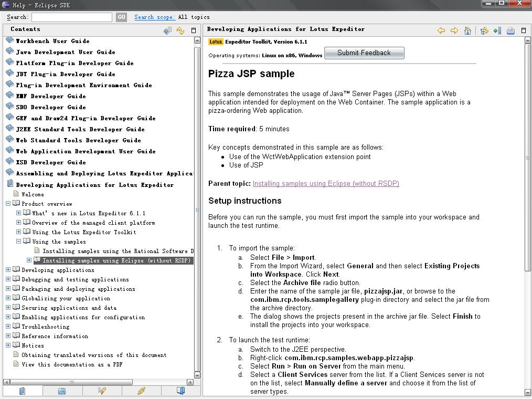Expand the Globalizing your application node
The image size is (532, 399).
8,298
